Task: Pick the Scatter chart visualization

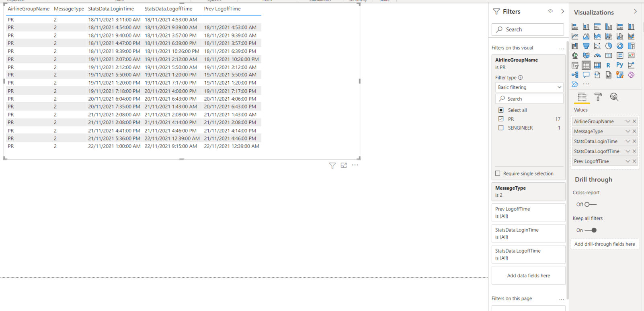Action: click(597, 46)
